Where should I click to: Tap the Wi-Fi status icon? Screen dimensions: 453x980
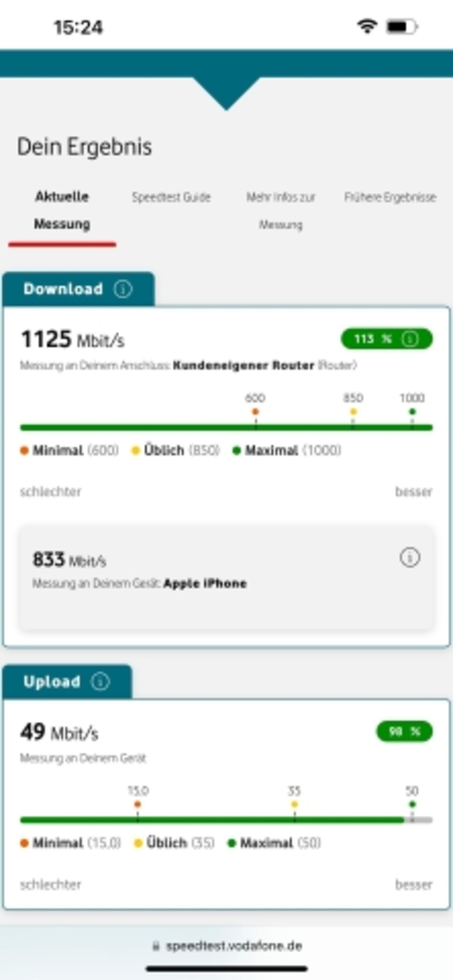pyautogui.click(x=367, y=27)
